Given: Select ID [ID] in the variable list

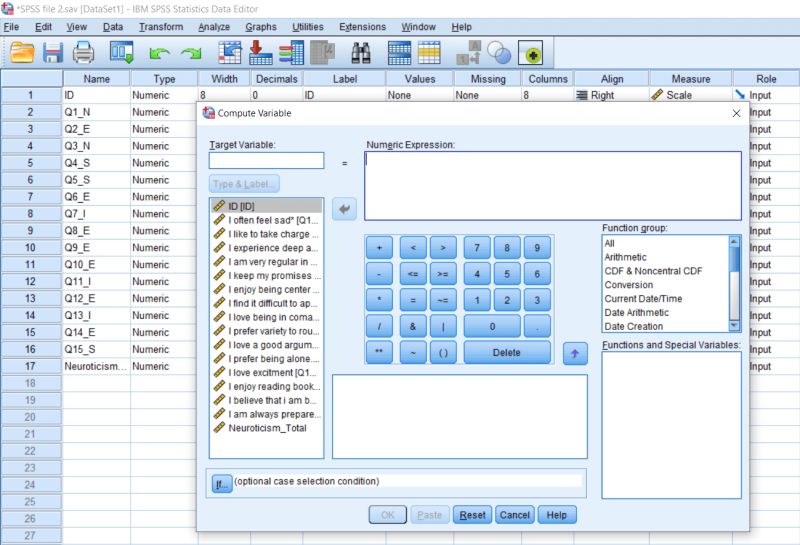Looking at the screenshot, I should point(266,206).
